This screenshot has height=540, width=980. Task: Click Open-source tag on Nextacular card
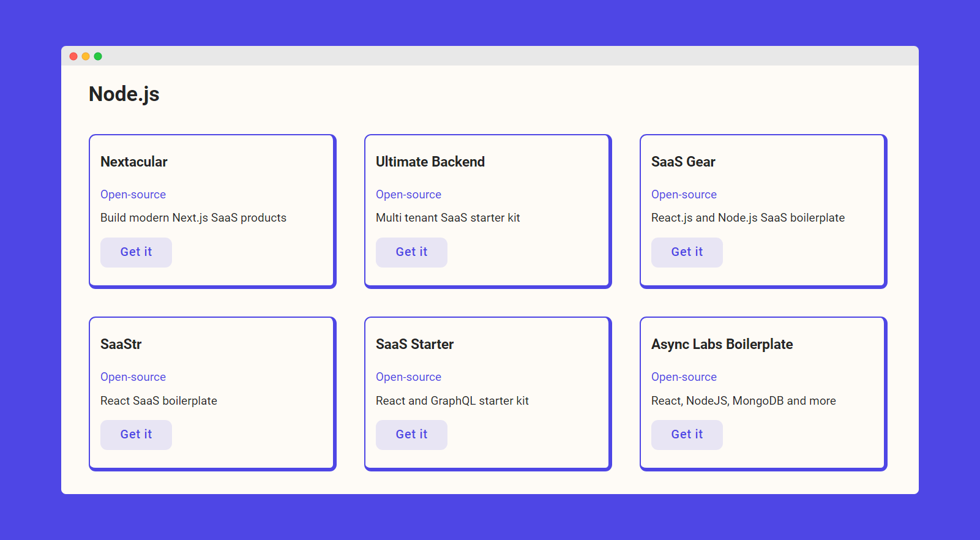click(x=133, y=195)
